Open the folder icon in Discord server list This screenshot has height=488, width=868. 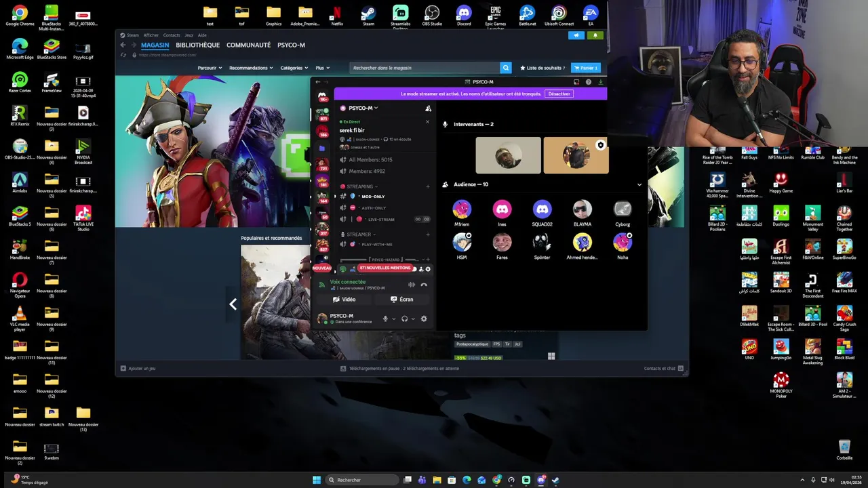click(x=322, y=148)
